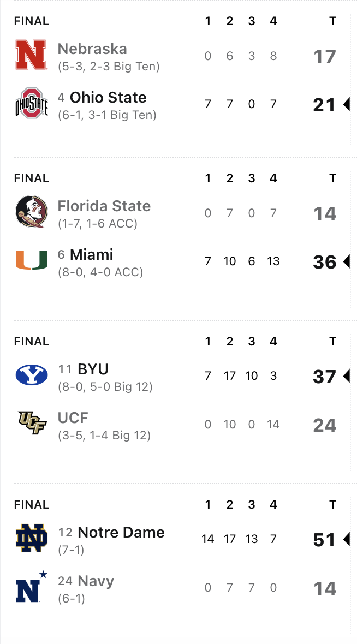The image size is (357, 644).
Task: Click the Notre Dame ND logo
Action: (x=31, y=538)
